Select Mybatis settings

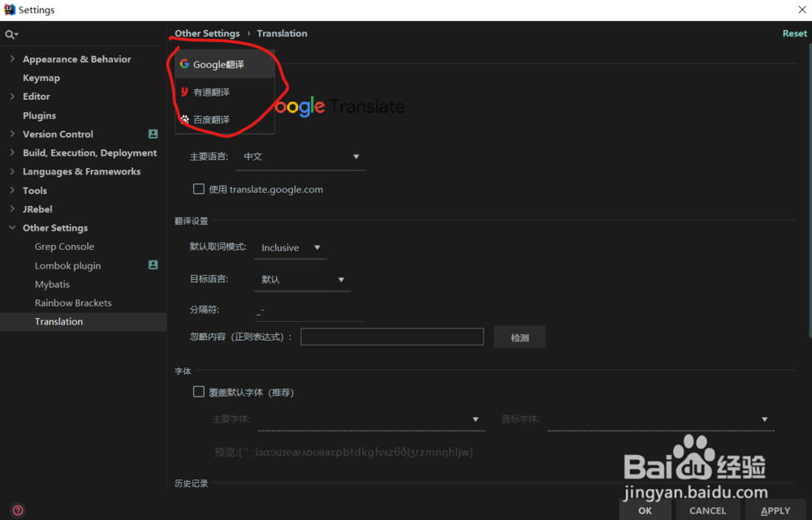pyautogui.click(x=52, y=284)
